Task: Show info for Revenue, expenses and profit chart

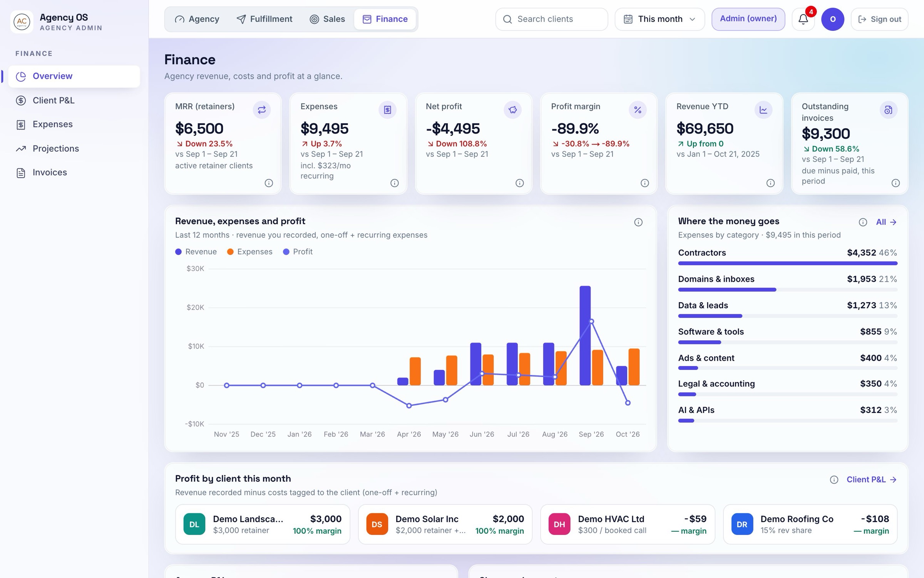Action: [x=638, y=222]
